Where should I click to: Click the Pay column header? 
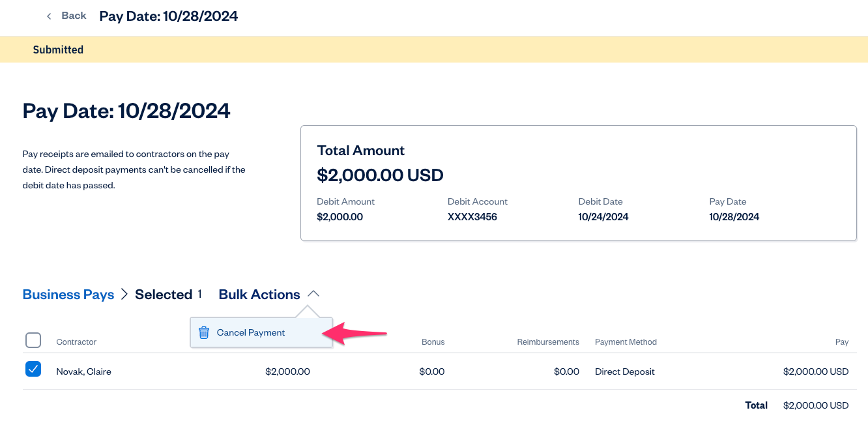(x=841, y=342)
